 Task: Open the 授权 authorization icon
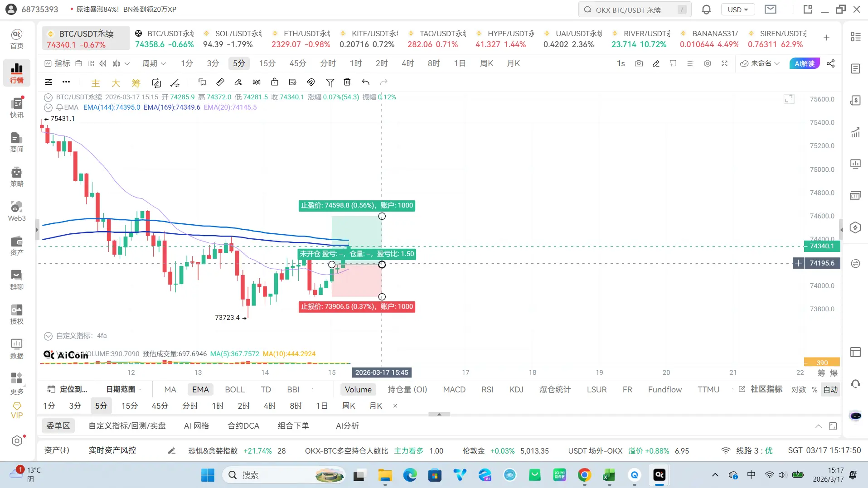click(x=17, y=314)
